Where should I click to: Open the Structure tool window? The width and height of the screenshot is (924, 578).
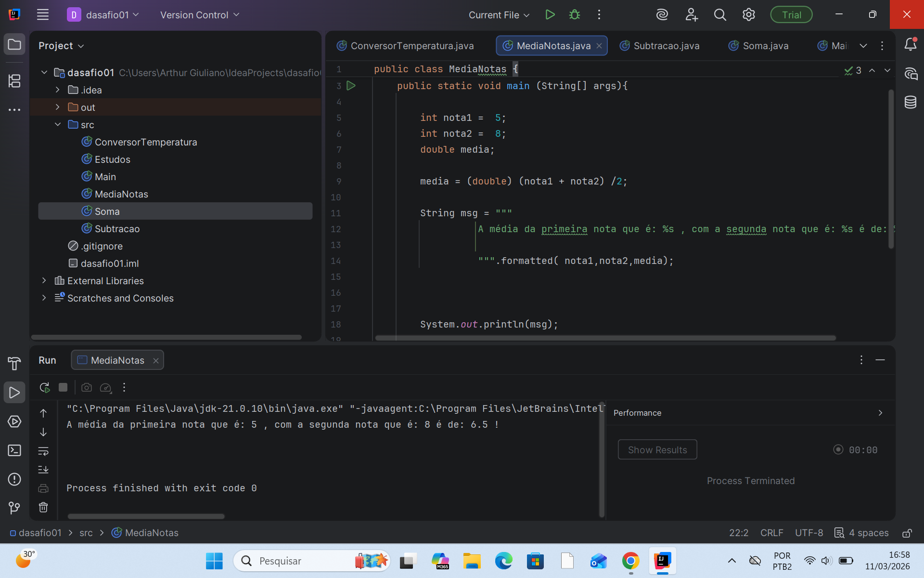pos(14,81)
